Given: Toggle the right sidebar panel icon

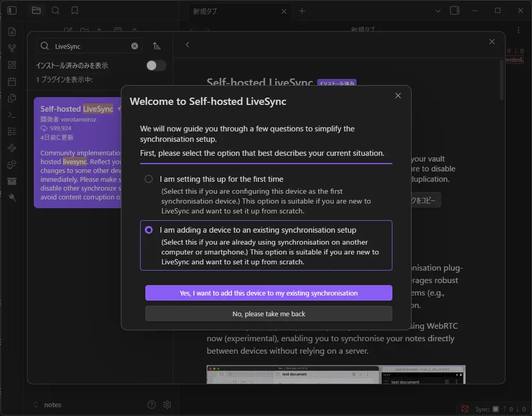Looking at the screenshot, I should [455, 10].
